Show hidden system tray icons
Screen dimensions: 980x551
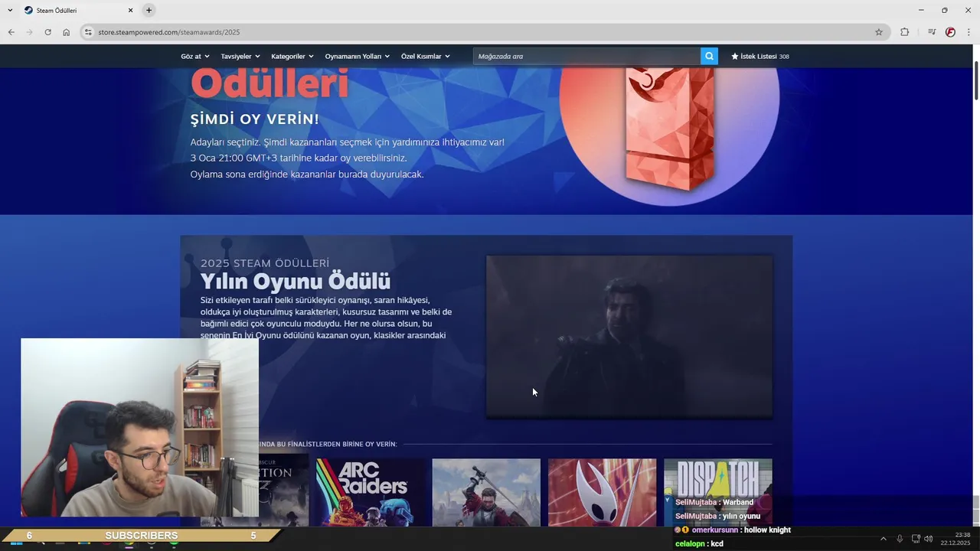[x=883, y=539]
